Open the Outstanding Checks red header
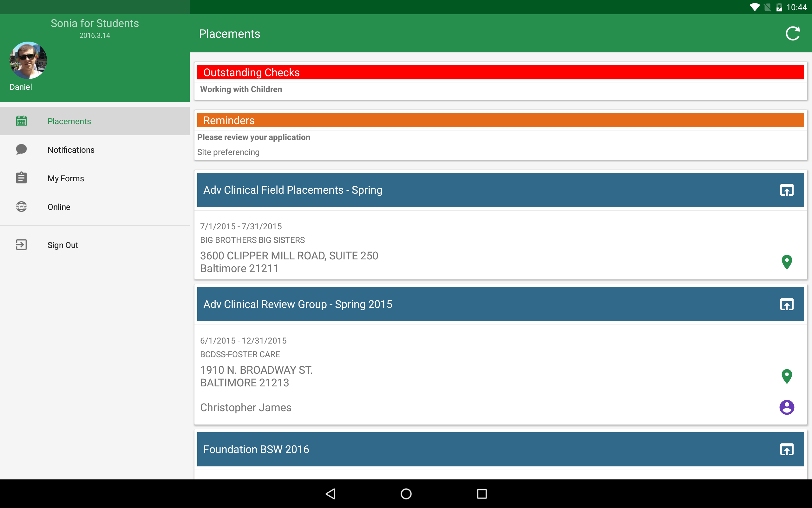Viewport: 812px width, 508px height. tap(500, 72)
